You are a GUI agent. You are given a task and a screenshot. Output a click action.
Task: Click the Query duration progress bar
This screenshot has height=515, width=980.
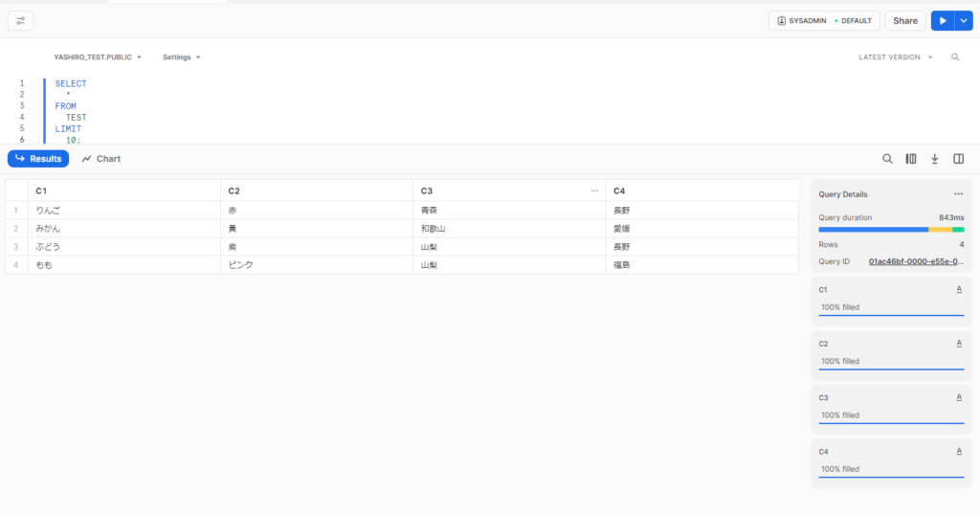tap(891, 230)
